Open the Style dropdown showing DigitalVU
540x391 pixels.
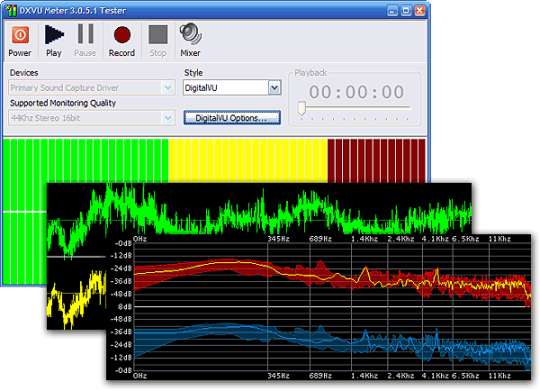click(x=232, y=88)
